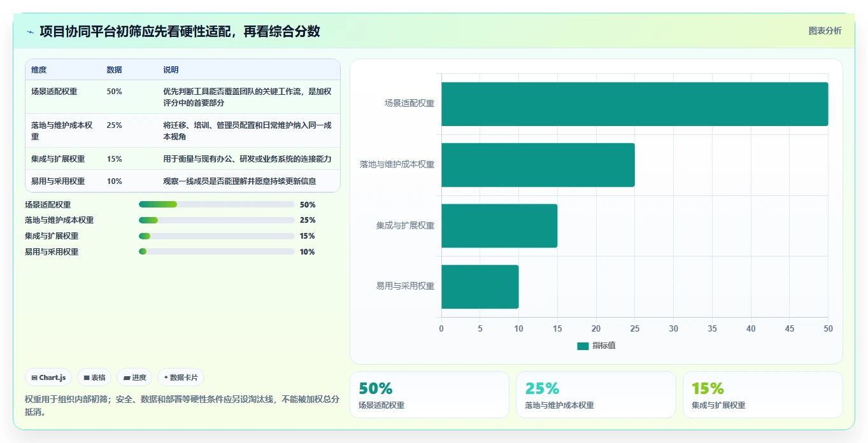Click the 10% value beside progress bars
Image resolution: width=868 pixels, height=443 pixels.
pyautogui.click(x=308, y=252)
